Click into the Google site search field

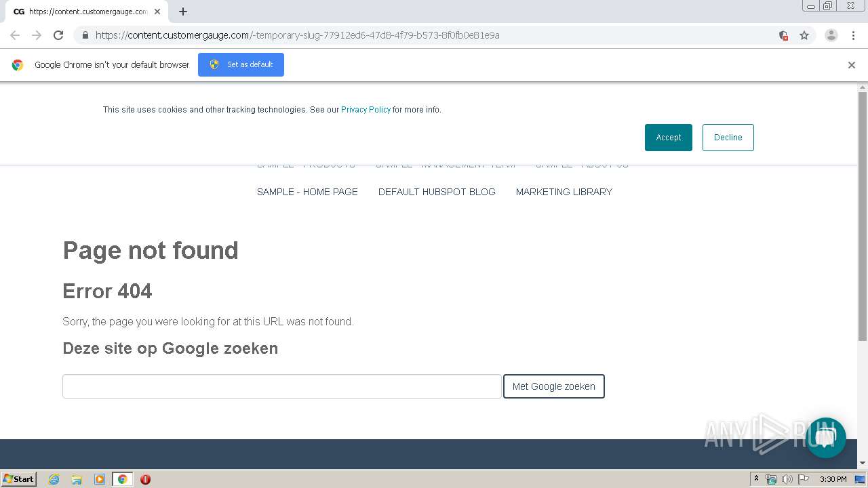click(282, 386)
